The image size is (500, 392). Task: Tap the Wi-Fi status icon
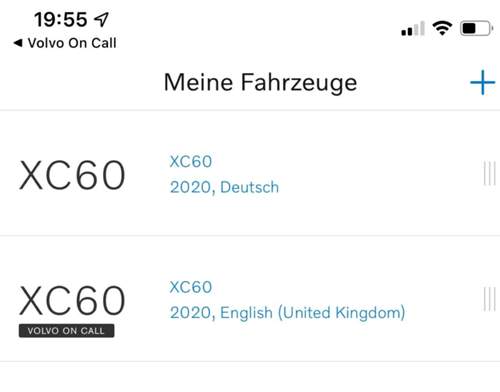tap(442, 28)
